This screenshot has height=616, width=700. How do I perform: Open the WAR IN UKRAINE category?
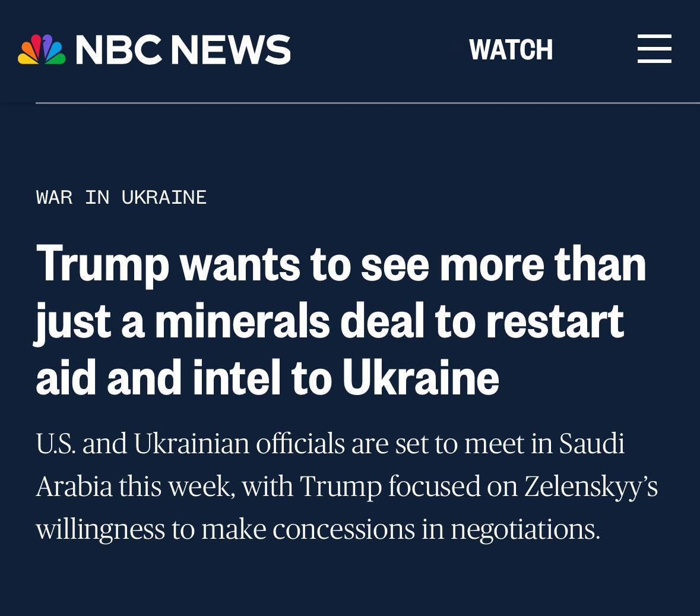click(x=121, y=197)
